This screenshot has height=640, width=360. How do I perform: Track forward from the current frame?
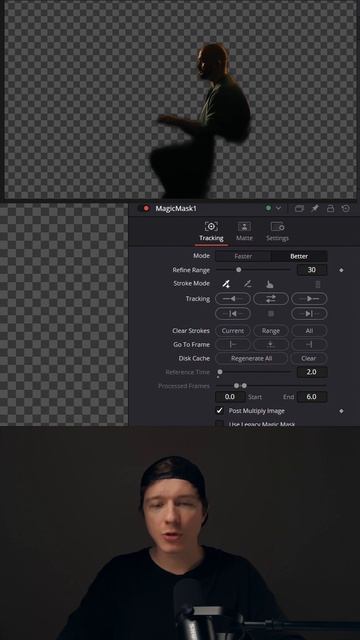click(x=309, y=299)
